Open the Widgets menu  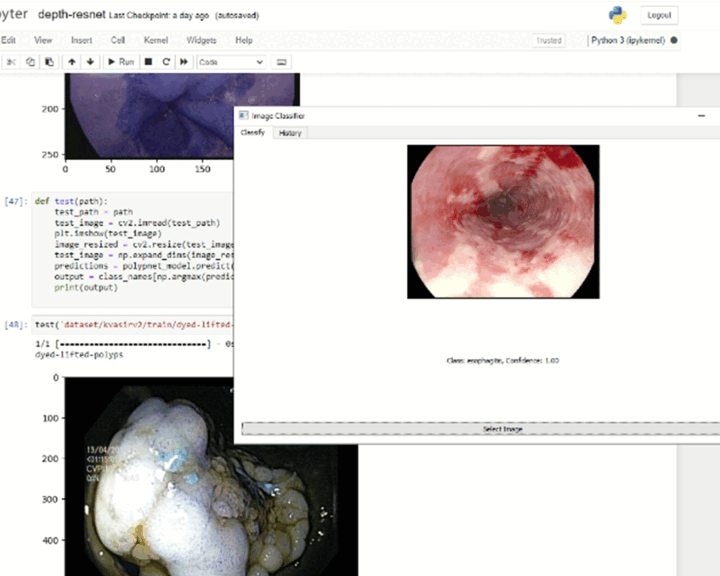pyautogui.click(x=200, y=40)
